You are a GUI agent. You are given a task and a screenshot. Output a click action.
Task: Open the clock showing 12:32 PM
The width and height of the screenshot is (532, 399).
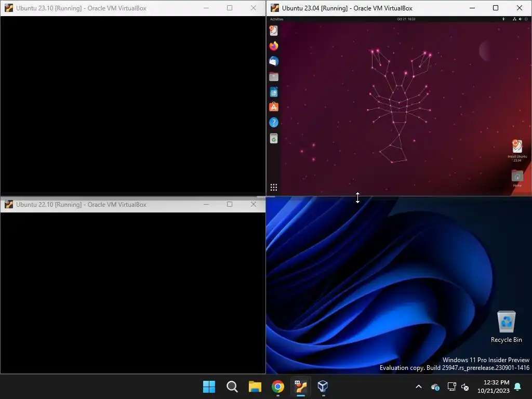(x=494, y=387)
